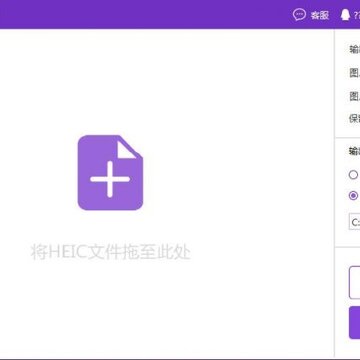Click the 客服 text label in header
Image resolution: width=360 pixels, height=360 pixels.
click(x=320, y=15)
